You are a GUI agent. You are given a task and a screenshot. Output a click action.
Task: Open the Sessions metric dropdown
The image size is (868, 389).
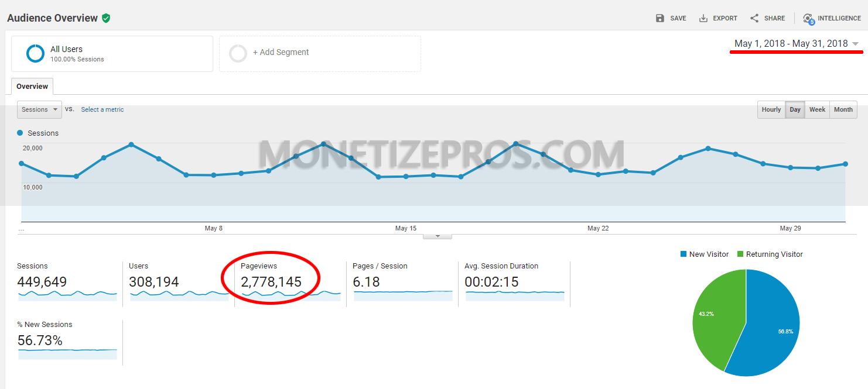point(39,109)
